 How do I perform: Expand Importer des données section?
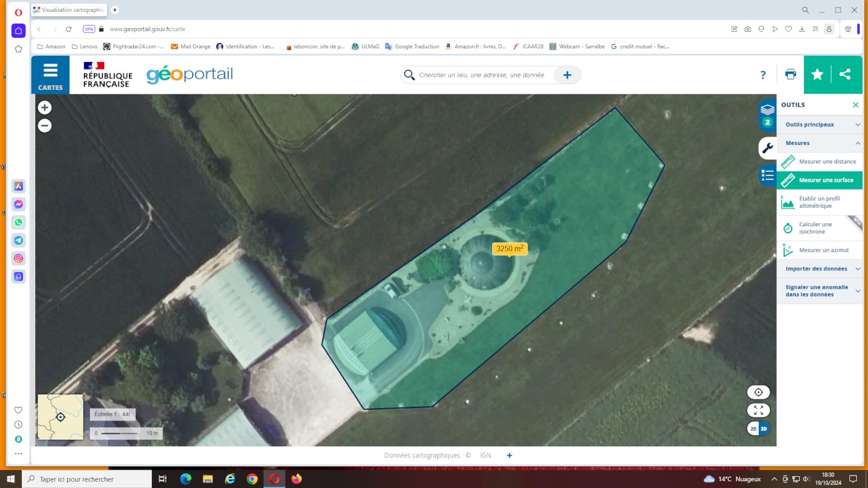pos(818,268)
